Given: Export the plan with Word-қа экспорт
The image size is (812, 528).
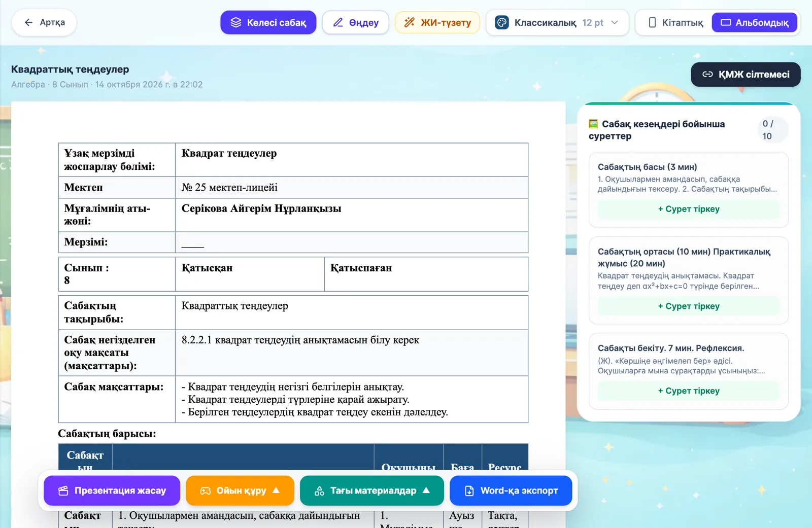Looking at the screenshot, I should pyautogui.click(x=511, y=490).
